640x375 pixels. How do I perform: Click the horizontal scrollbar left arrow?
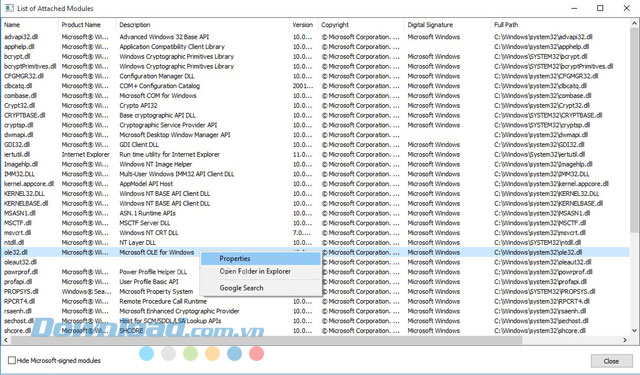[x=6, y=340]
